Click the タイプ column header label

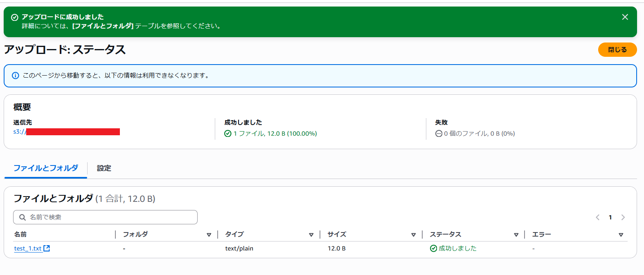tap(234, 234)
